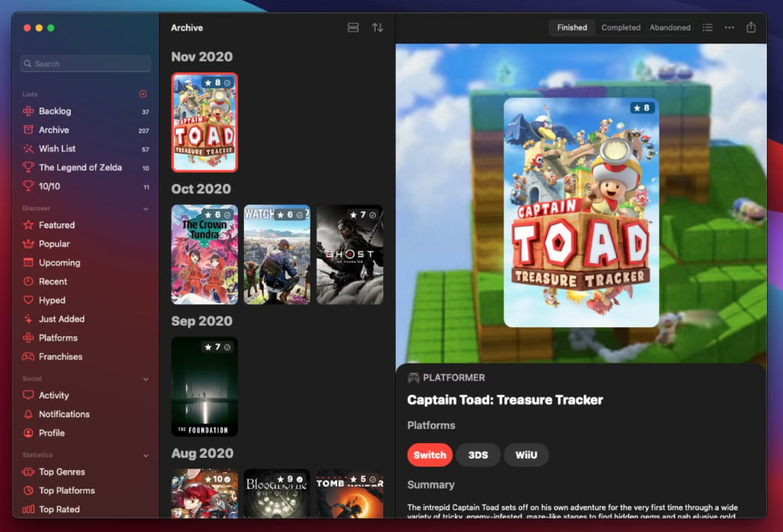
Task: Click the Archive count 207
Action: [x=144, y=131]
